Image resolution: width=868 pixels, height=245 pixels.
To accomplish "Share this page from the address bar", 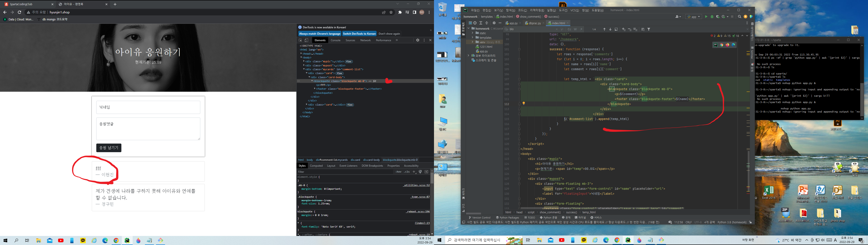I will pos(383,12).
